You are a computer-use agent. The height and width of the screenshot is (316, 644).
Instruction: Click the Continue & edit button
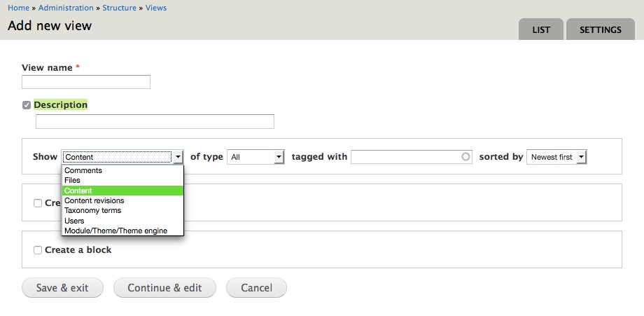(164, 288)
